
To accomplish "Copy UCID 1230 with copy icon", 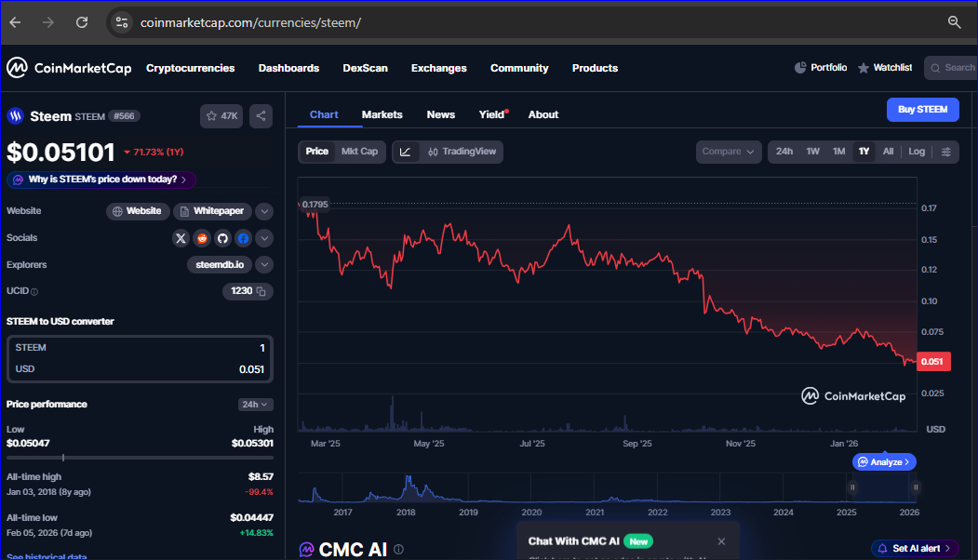I will point(261,291).
